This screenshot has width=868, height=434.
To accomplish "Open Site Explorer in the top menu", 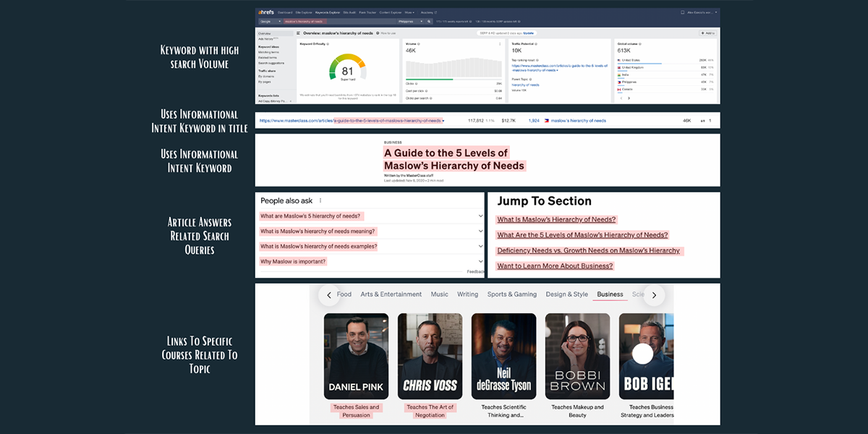I will click(304, 12).
